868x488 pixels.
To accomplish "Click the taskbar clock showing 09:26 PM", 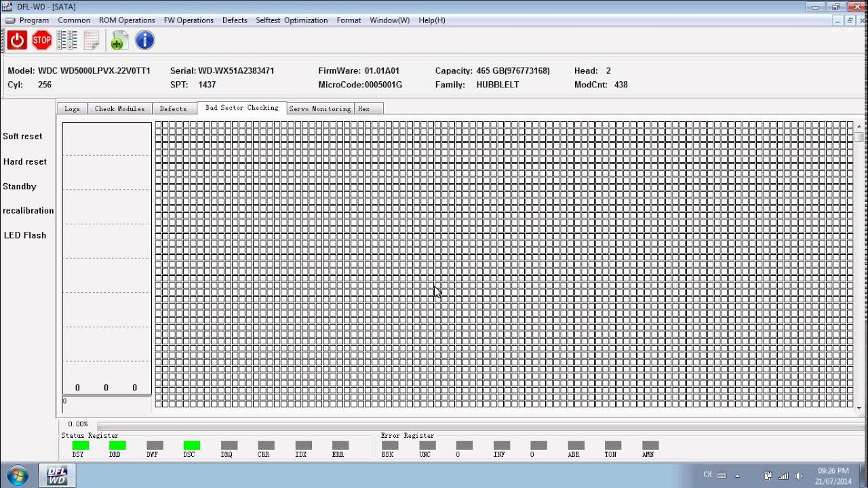I will click(833, 475).
